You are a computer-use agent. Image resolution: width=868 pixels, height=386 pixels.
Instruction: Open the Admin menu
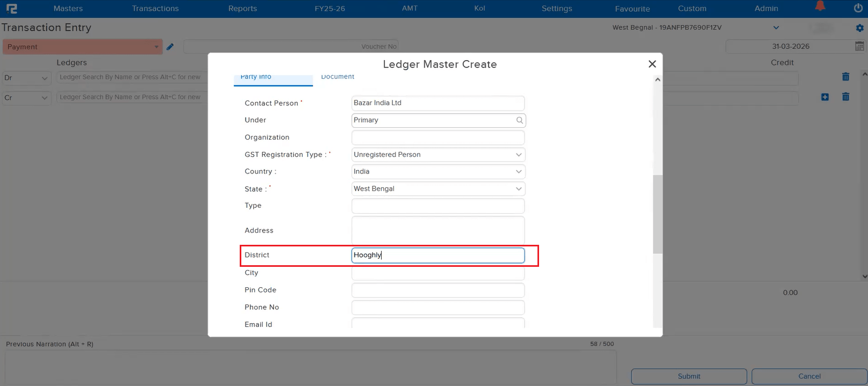pos(766,9)
